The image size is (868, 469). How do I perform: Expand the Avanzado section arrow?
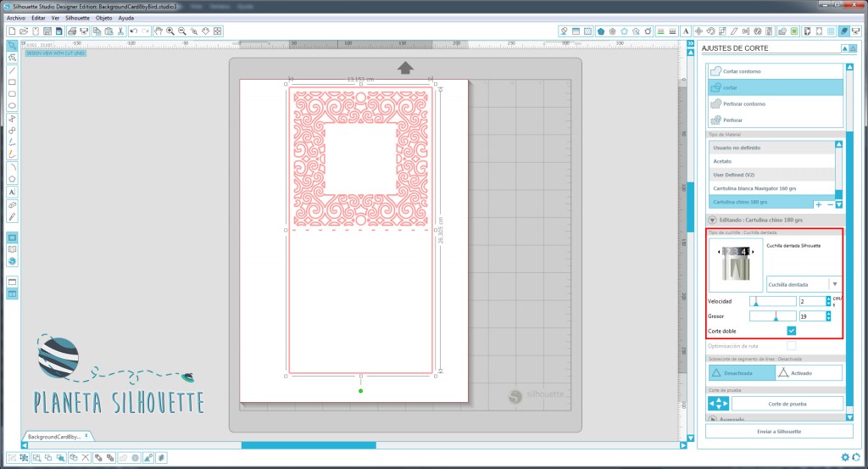(x=712, y=419)
